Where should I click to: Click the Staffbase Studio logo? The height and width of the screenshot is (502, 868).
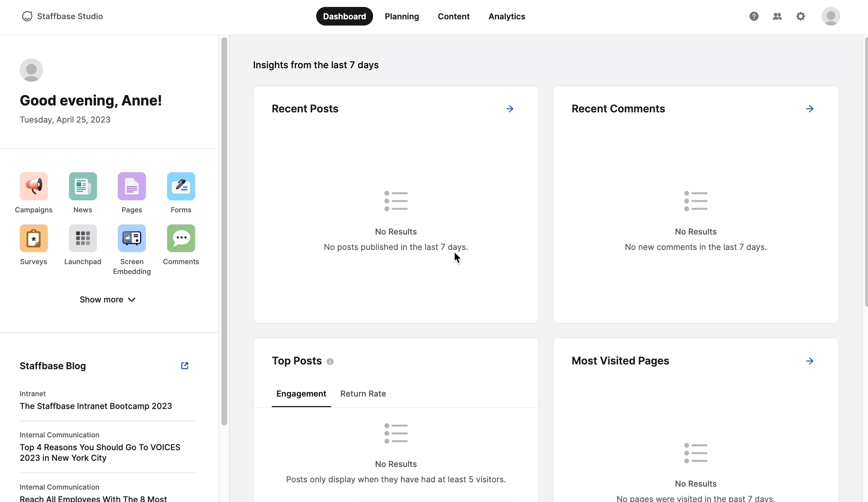[x=62, y=16]
